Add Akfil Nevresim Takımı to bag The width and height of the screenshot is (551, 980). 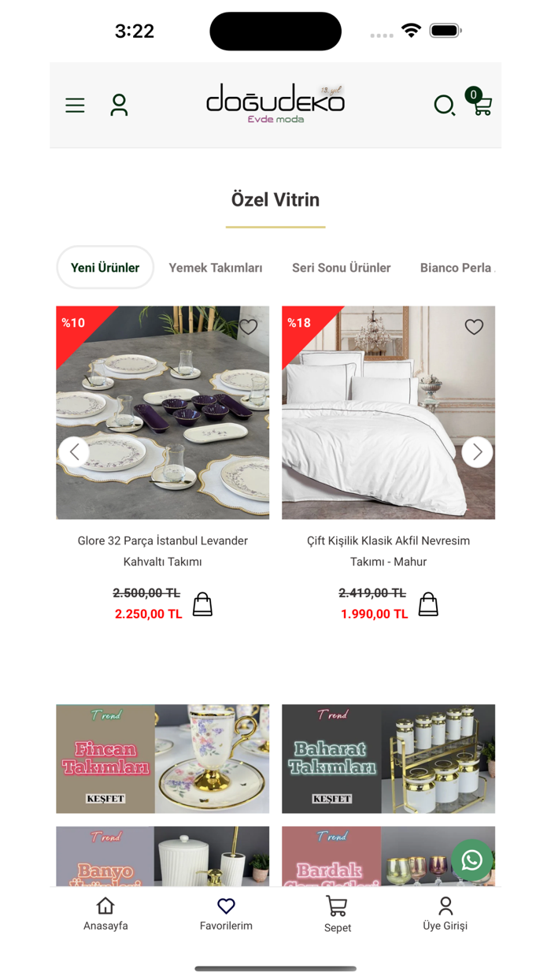pos(428,604)
